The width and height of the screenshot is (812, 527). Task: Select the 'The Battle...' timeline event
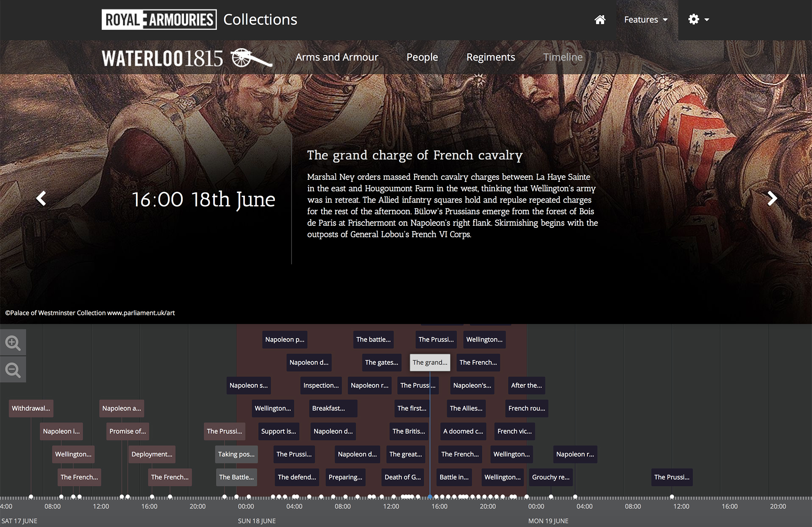pyautogui.click(x=236, y=477)
